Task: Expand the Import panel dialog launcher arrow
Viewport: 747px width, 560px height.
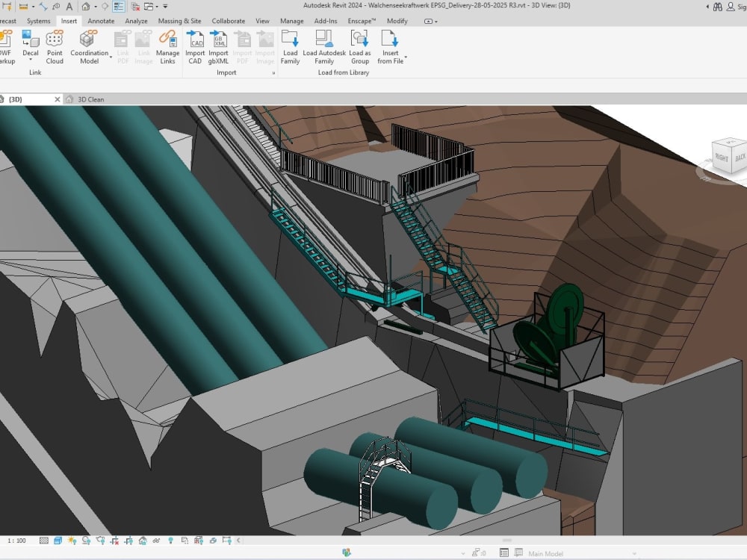Action: click(273, 73)
